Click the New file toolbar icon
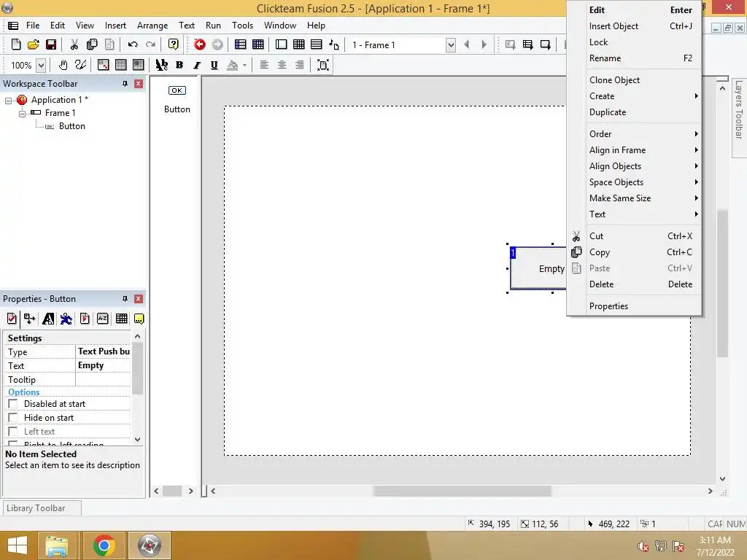 coord(16,44)
